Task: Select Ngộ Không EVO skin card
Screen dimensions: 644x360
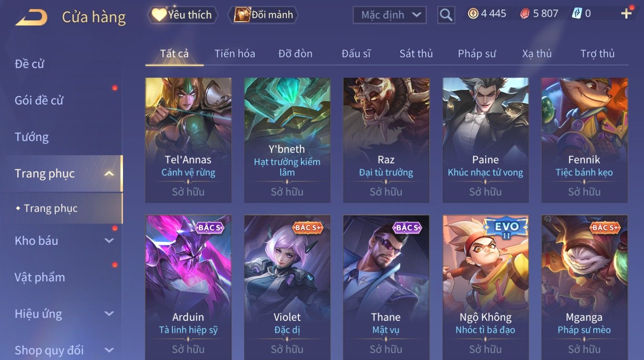Action: (x=486, y=287)
